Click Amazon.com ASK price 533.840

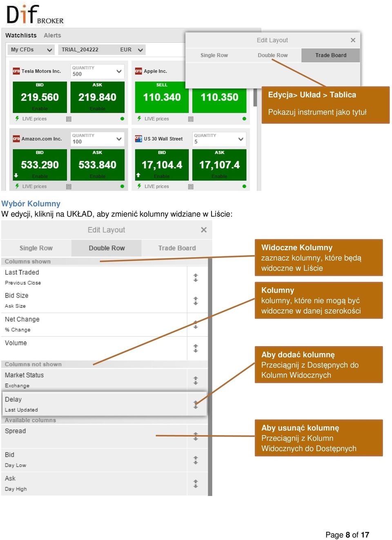(x=97, y=165)
